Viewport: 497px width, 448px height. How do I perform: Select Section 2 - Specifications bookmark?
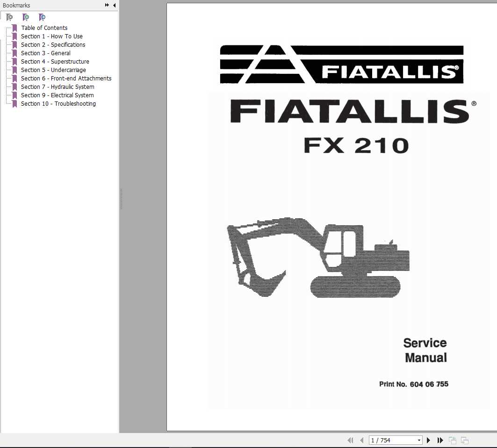pyautogui.click(x=53, y=44)
